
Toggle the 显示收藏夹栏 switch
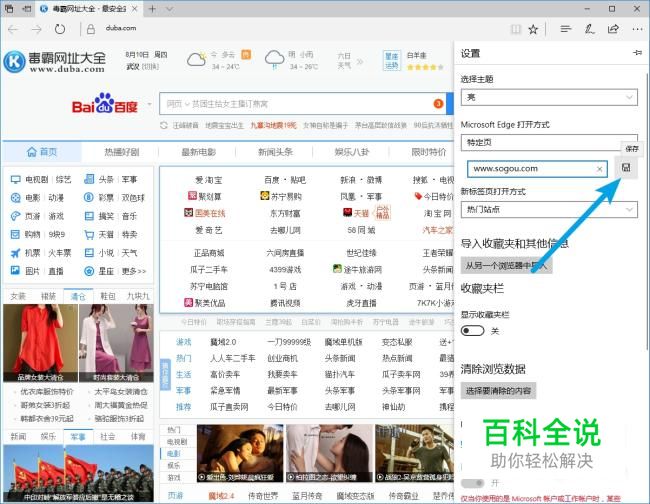[473, 331]
